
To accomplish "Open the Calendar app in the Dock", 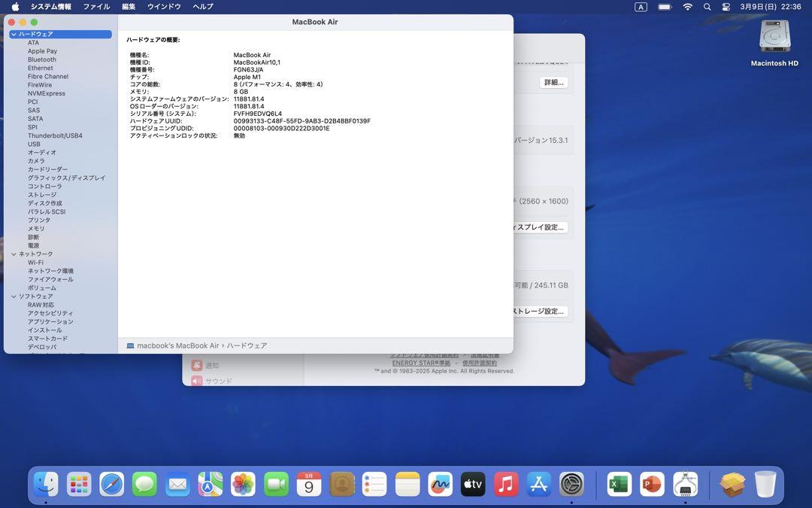I will [x=309, y=484].
